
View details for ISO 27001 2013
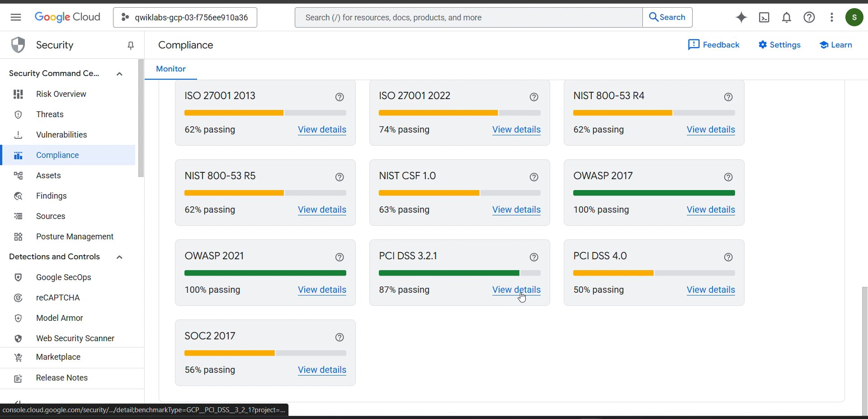pos(322,129)
